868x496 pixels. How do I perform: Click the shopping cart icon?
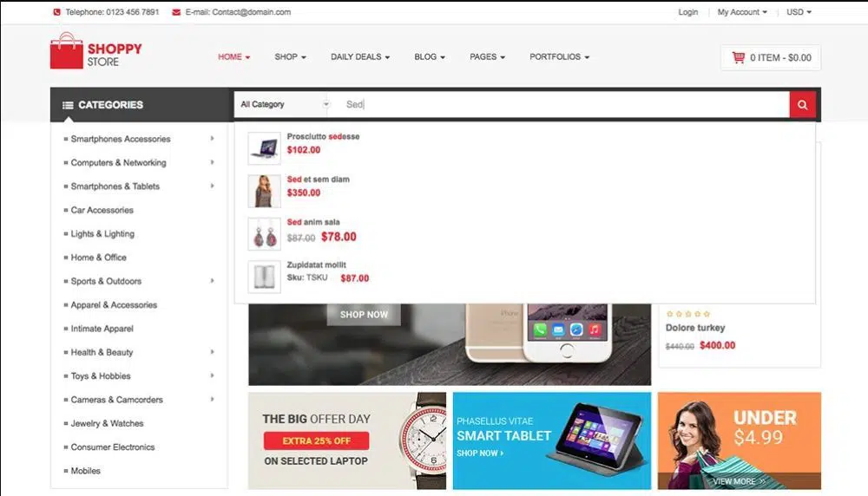point(739,57)
